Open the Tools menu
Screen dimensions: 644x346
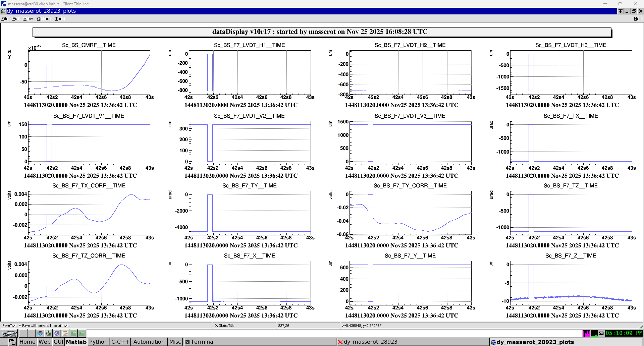(x=60, y=19)
